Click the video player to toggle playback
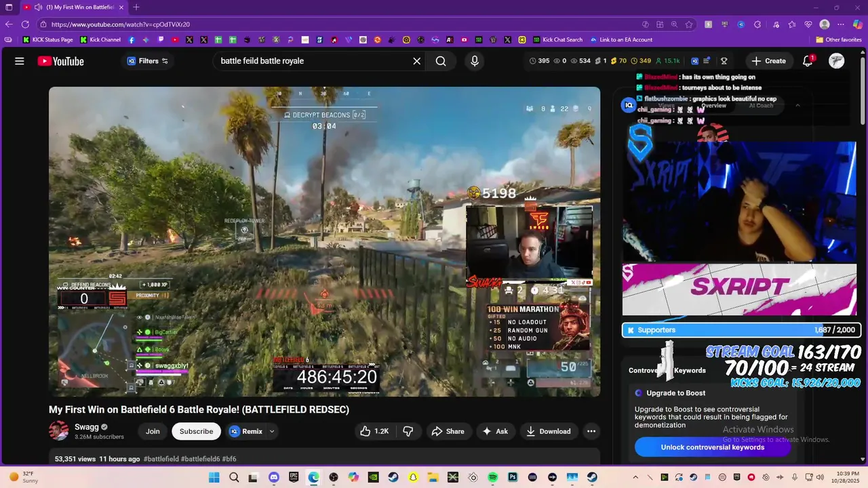 coord(324,241)
